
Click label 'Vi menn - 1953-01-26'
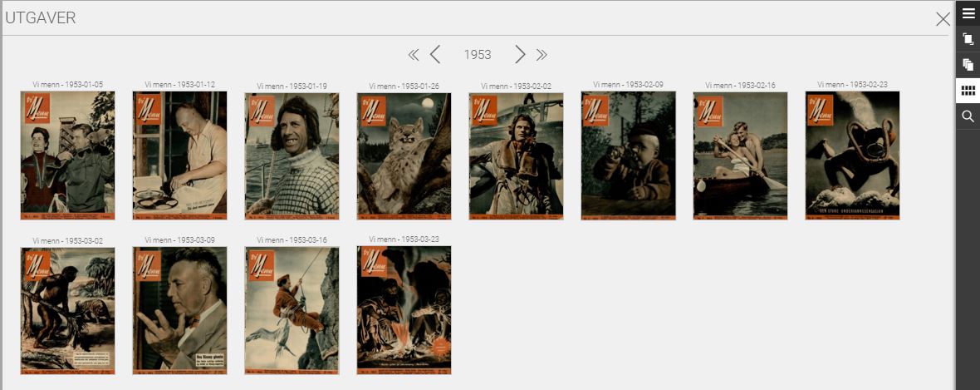click(x=404, y=86)
